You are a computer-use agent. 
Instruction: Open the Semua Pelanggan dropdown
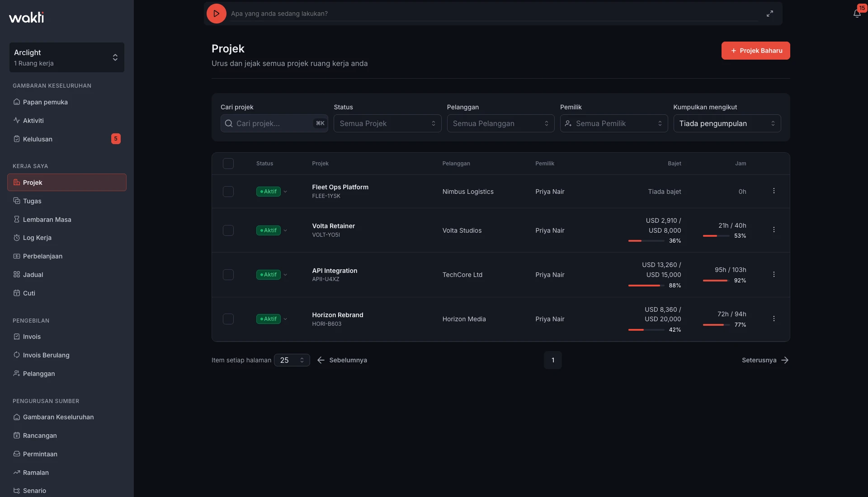500,123
